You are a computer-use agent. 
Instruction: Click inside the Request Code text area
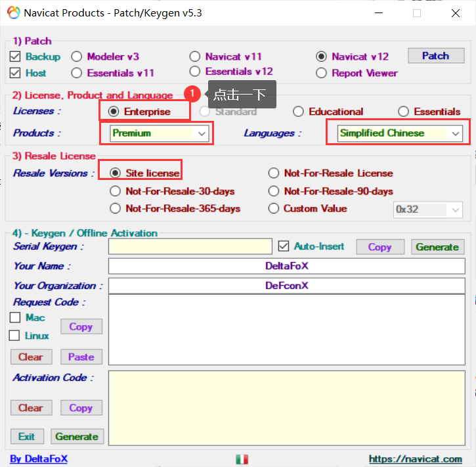point(286,330)
